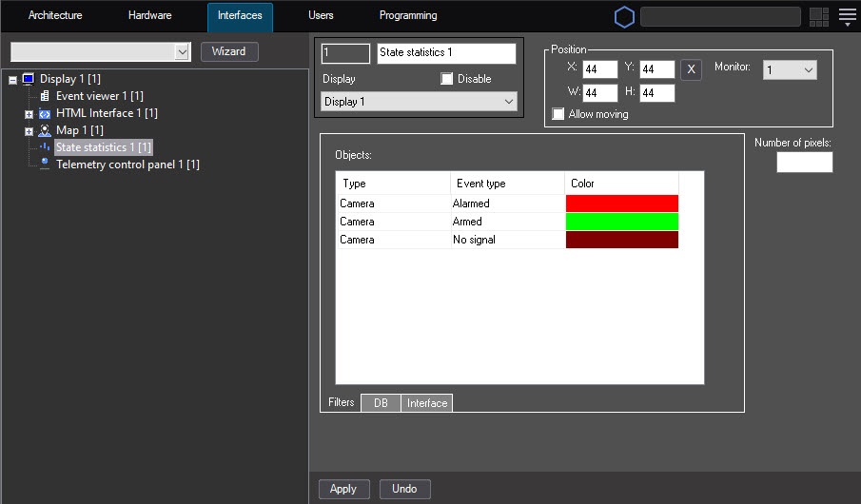Select the green Armed color swatch
The height and width of the screenshot is (504, 861).
(x=621, y=222)
